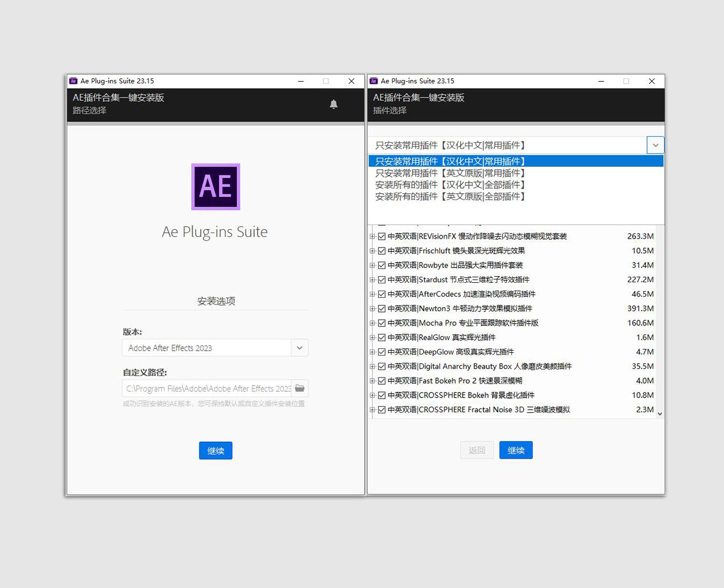Expand the DeepGlow tree node
This screenshot has height=588, width=724.
(372, 352)
